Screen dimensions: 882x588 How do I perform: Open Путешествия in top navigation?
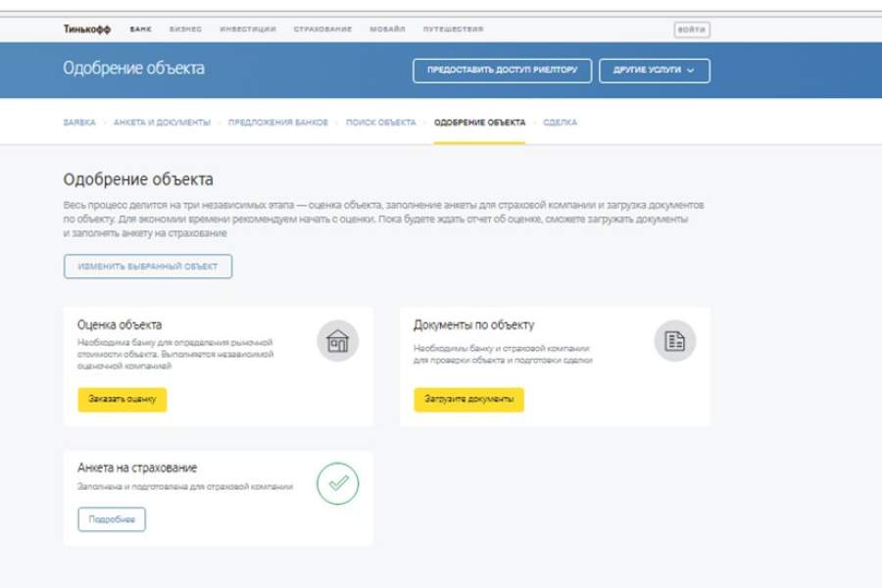pyautogui.click(x=453, y=29)
